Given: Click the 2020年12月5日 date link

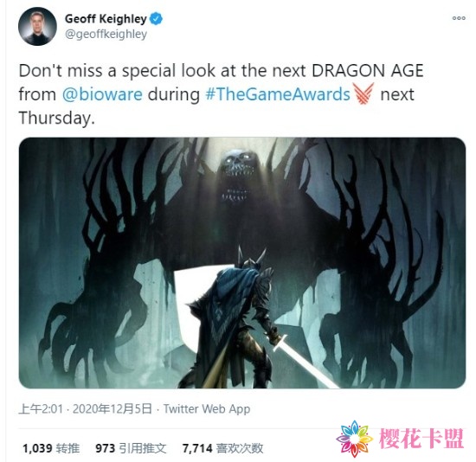Looking at the screenshot, I should pyautogui.click(x=112, y=409).
